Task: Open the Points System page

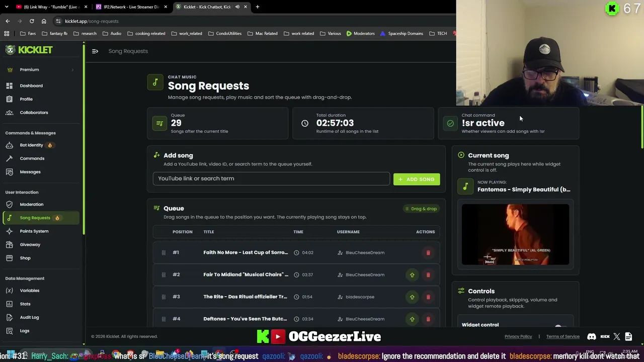Action: [x=34, y=231]
